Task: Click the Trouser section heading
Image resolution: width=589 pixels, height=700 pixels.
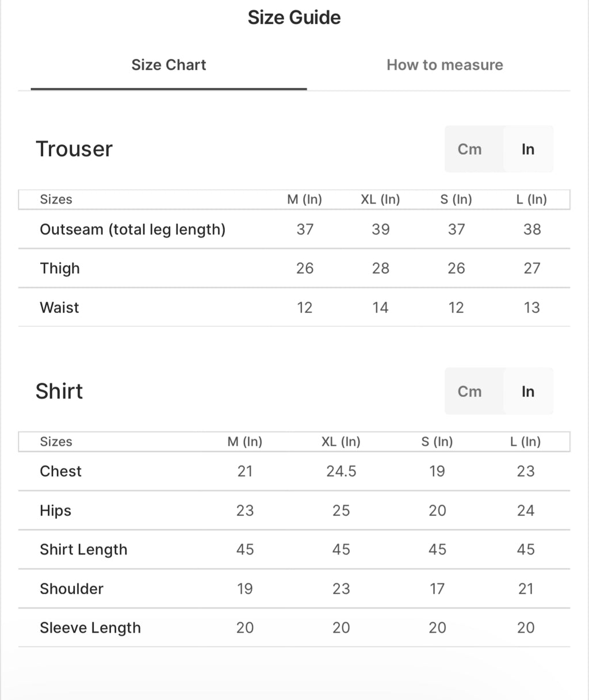Action: [x=74, y=149]
